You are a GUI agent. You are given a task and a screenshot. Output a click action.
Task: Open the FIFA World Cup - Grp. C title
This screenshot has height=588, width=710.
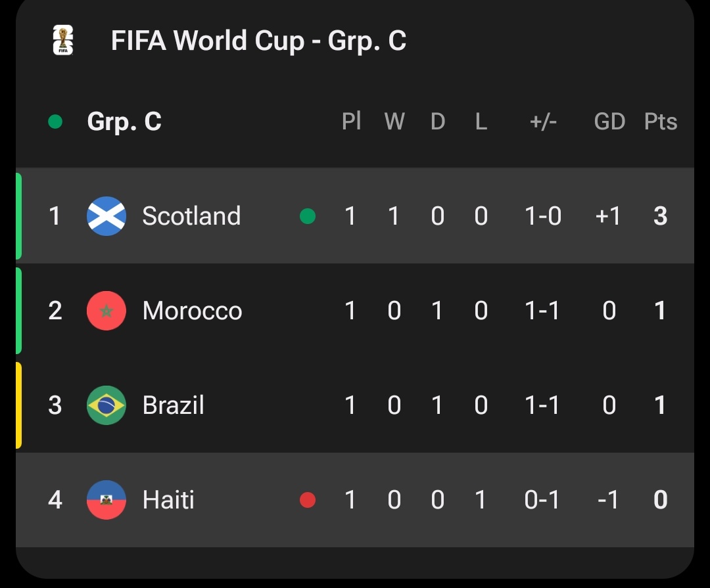[258, 41]
